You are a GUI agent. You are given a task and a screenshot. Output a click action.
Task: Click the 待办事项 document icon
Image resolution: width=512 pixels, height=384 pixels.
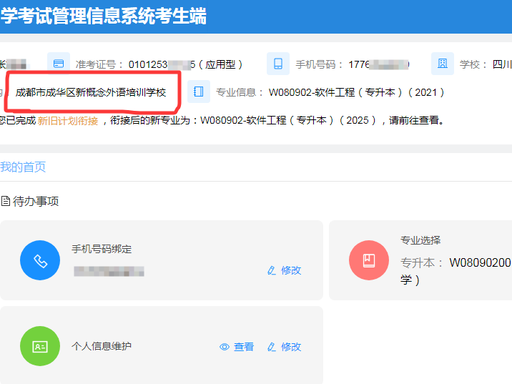[x=5, y=201]
